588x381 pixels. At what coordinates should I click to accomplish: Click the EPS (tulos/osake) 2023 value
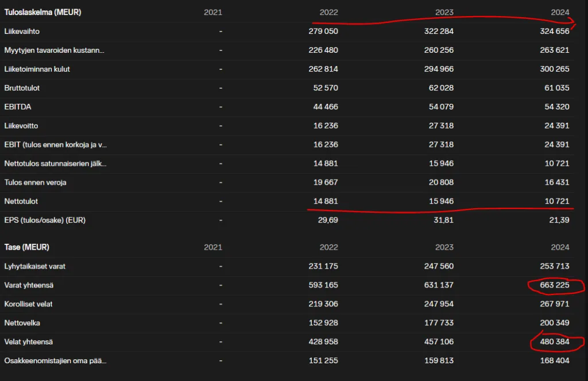443,220
